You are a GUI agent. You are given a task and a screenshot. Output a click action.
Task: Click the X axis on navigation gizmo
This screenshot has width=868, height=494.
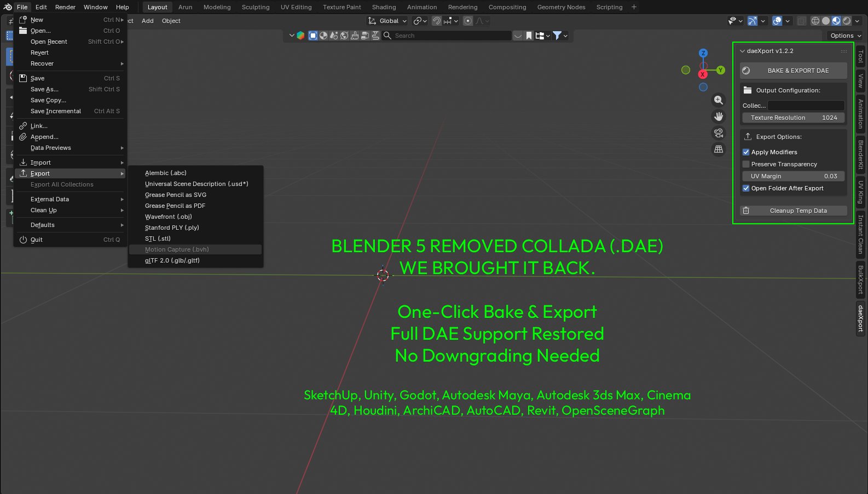703,74
